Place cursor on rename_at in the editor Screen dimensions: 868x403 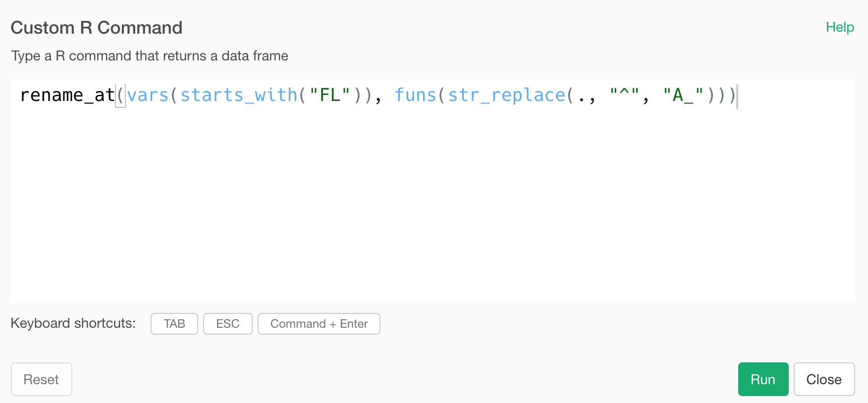pos(67,95)
